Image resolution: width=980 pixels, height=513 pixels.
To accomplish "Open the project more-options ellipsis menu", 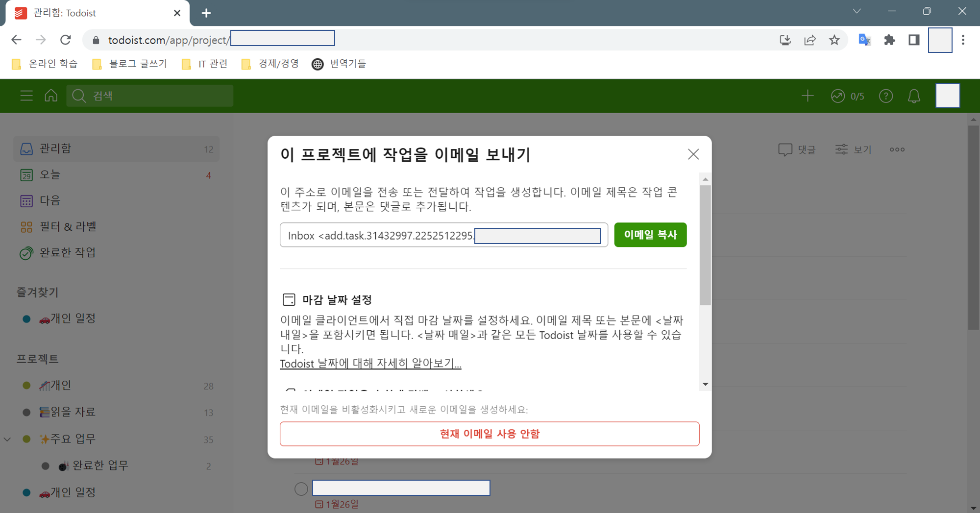I will [897, 149].
